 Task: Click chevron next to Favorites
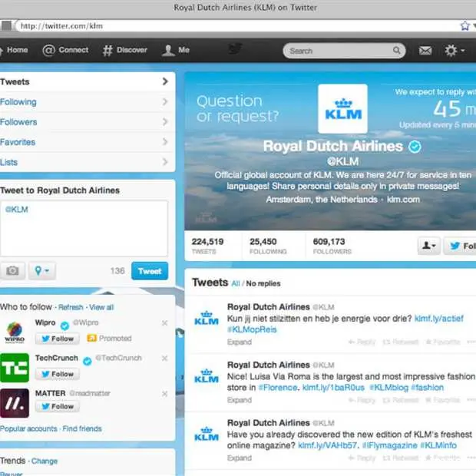165,142
